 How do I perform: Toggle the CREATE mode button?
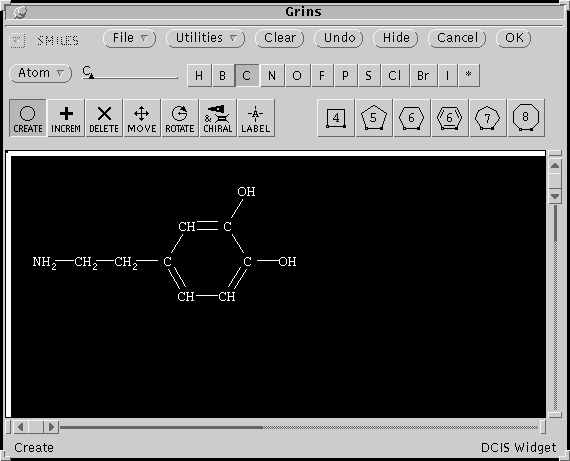pos(28,118)
